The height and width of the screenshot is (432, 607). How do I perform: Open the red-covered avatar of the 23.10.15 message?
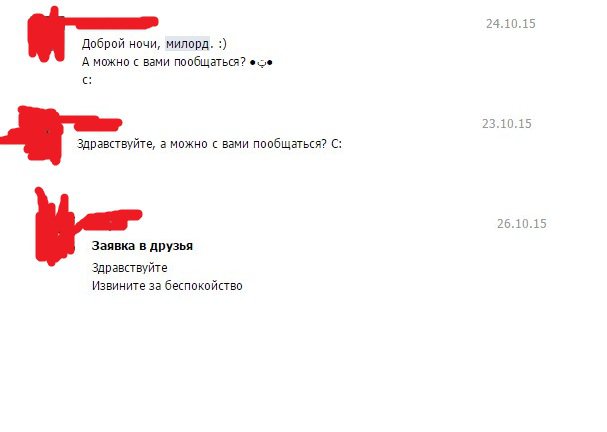coord(41,135)
